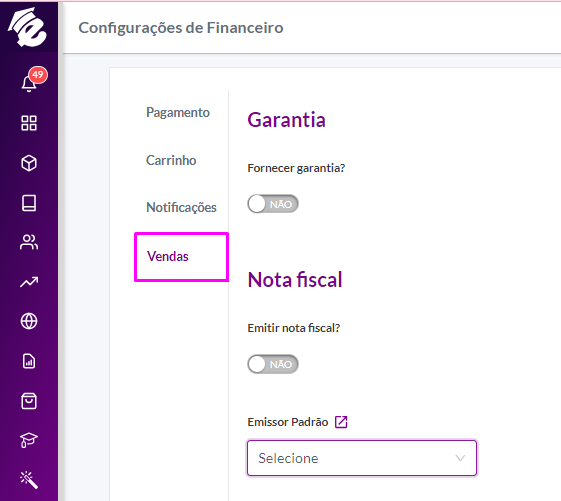Switch to the Carrinho tab
The width and height of the screenshot is (561, 501).
[171, 160]
